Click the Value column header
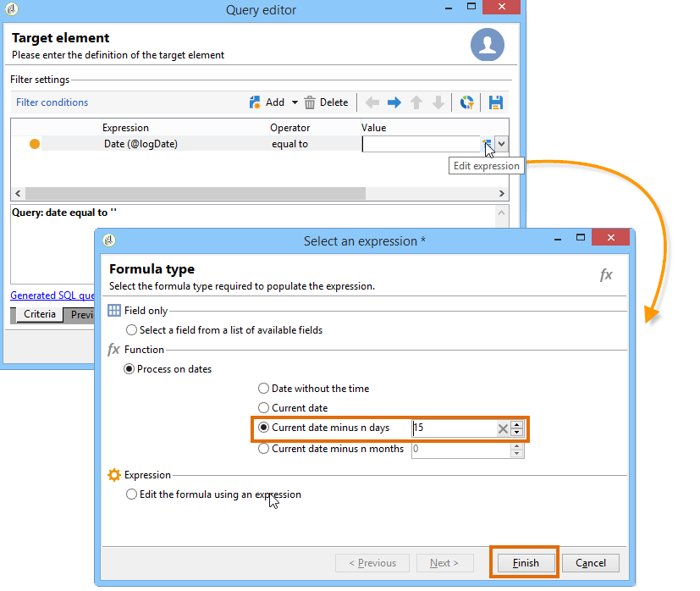 (x=373, y=128)
